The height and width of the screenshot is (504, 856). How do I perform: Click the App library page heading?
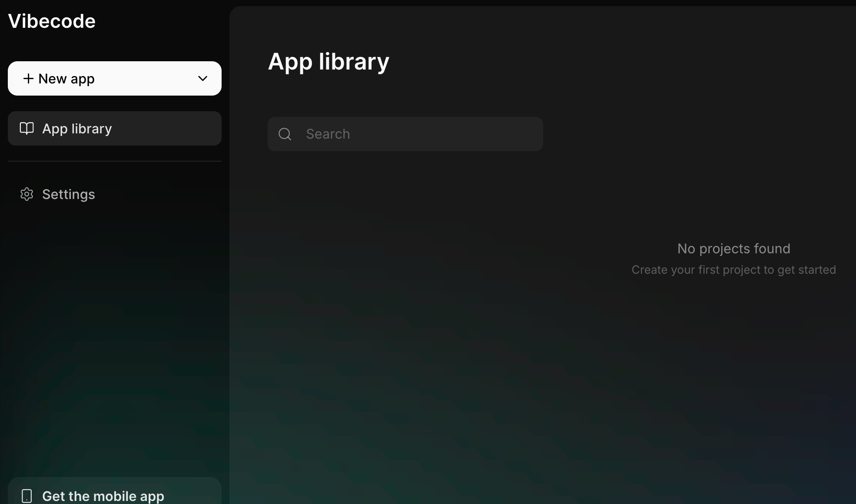(x=328, y=62)
